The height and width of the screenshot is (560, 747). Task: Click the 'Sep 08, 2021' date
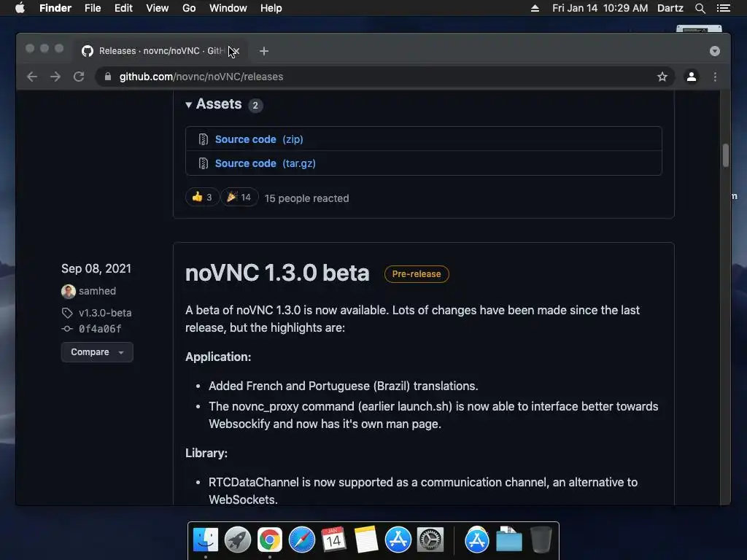pyautogui.click(x=96, y=268)
